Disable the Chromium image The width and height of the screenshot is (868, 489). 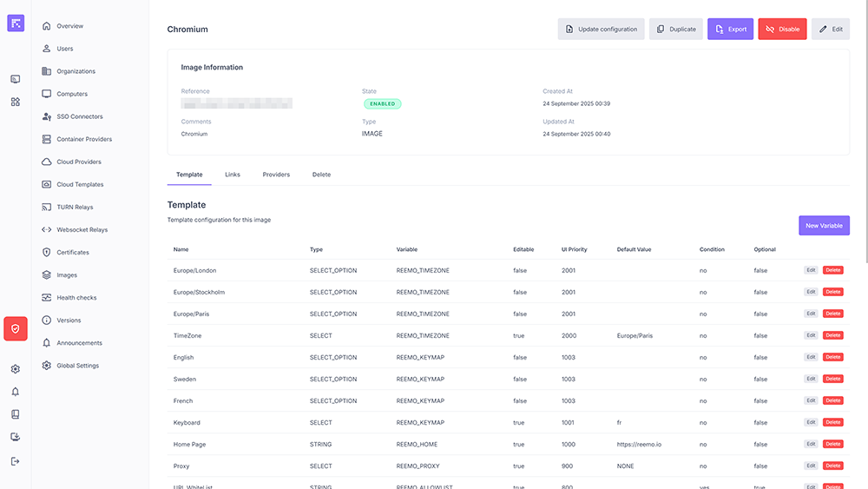tap(782, 30)
